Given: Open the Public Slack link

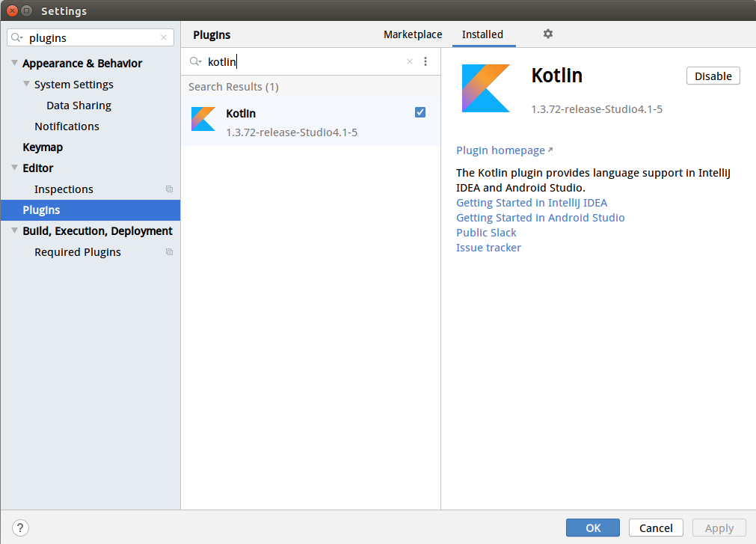Looking at the screenshot, I should 486,233.
